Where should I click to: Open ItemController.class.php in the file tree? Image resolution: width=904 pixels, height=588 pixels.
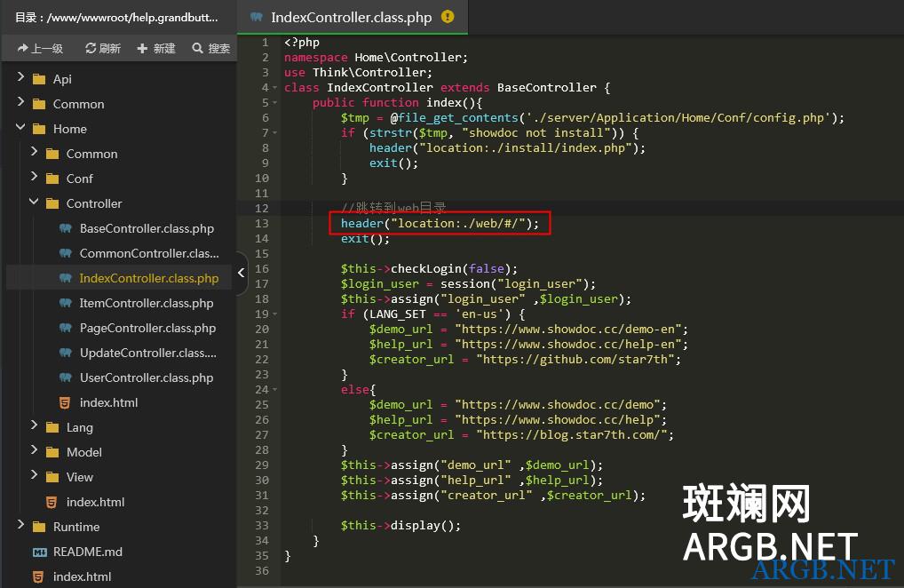pyautogui.click(x=147, y=303)
